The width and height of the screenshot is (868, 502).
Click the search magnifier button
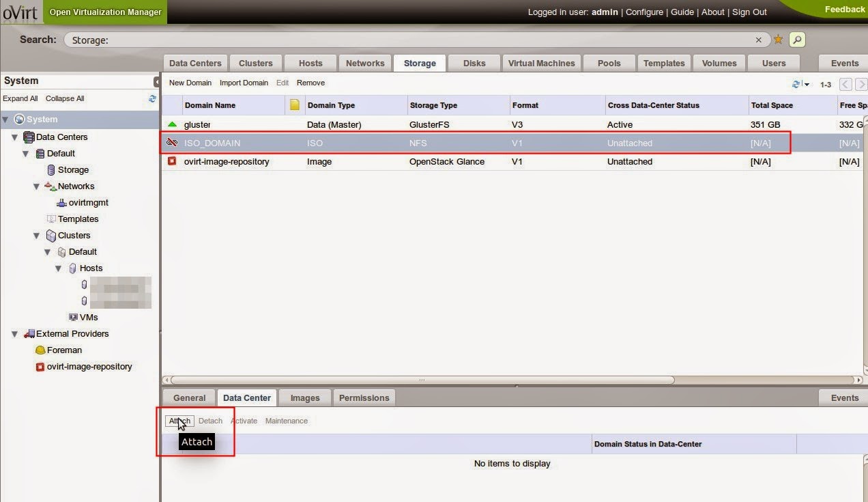point(797,40)
